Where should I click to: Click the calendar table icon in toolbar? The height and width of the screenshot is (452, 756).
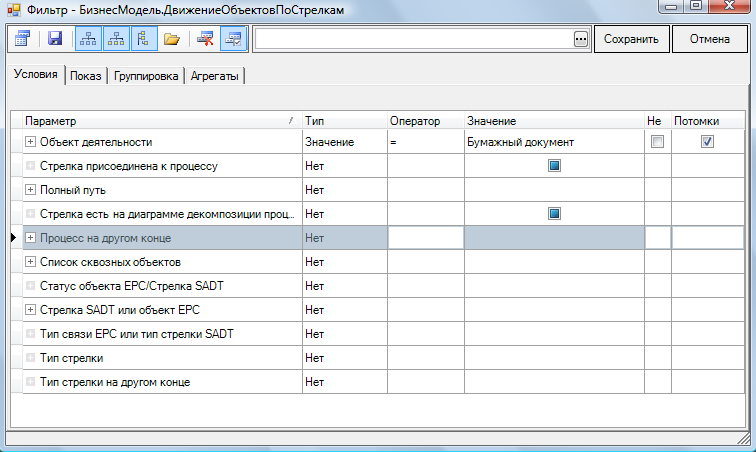tap(22, 39)
